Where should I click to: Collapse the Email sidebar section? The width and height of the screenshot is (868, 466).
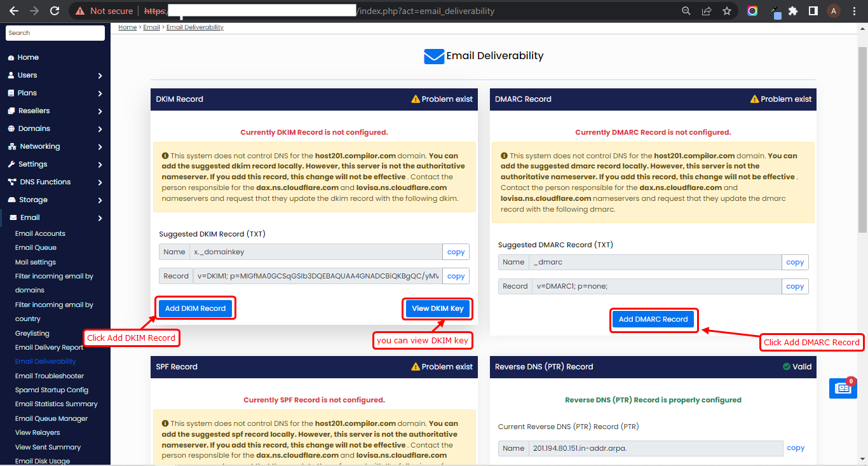click(x=55, y=217)
